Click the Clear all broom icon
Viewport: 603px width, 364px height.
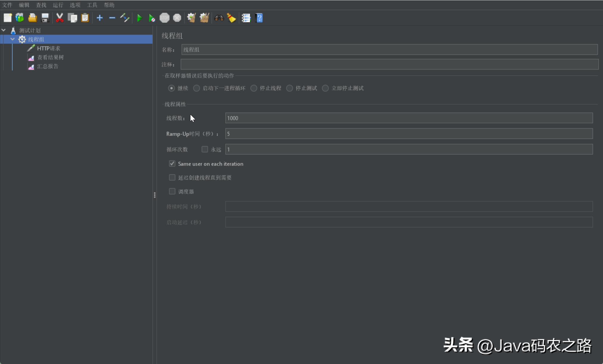click(x=204, y=18)
